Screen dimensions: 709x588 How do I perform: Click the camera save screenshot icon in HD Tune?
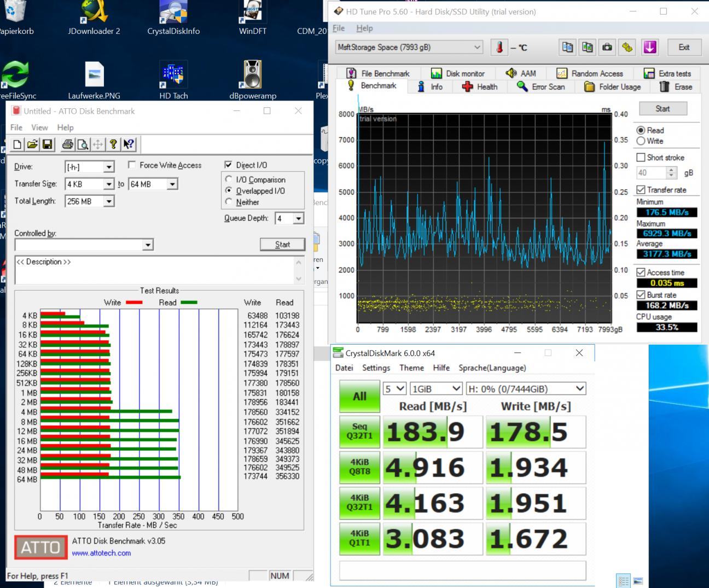[x=607, y=47]
